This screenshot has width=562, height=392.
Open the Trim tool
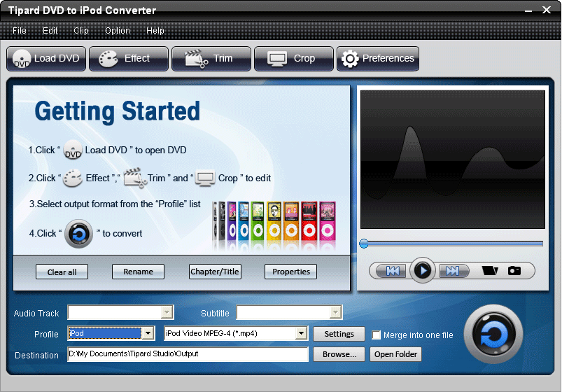(x=211, y=59)
